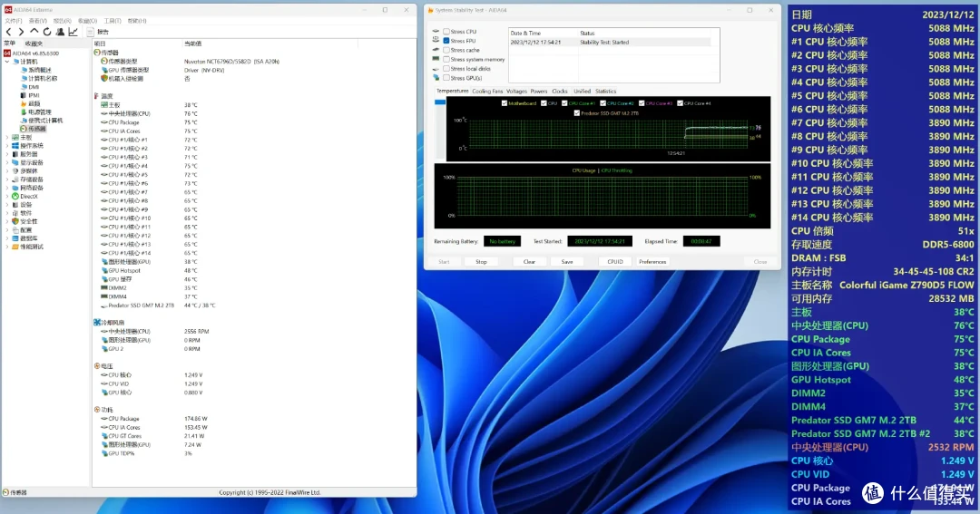Screen dimensions: 980x514
Task: Toggle Predator SSD GM7 graph checkbox
Action: click(577, 113)
